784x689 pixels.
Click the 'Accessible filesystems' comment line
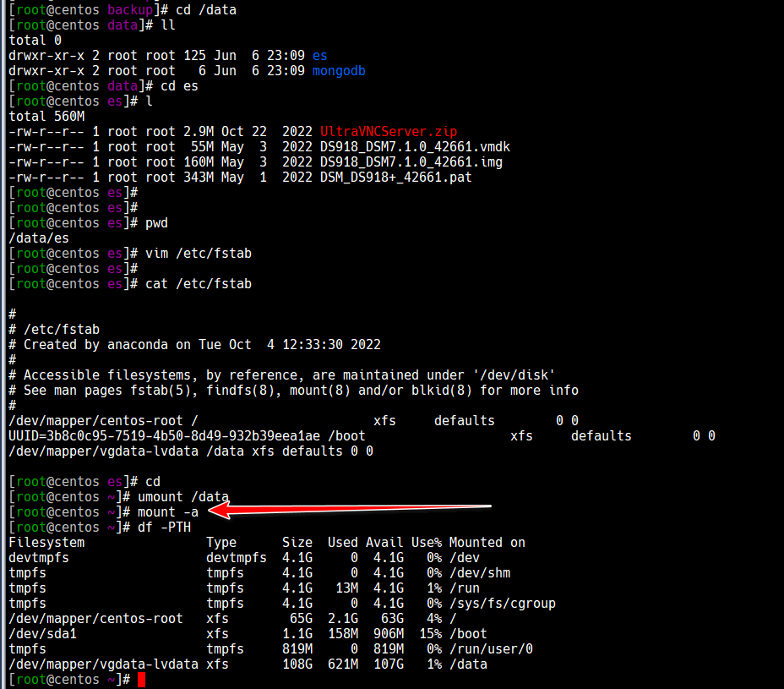[x=281, y=375]
